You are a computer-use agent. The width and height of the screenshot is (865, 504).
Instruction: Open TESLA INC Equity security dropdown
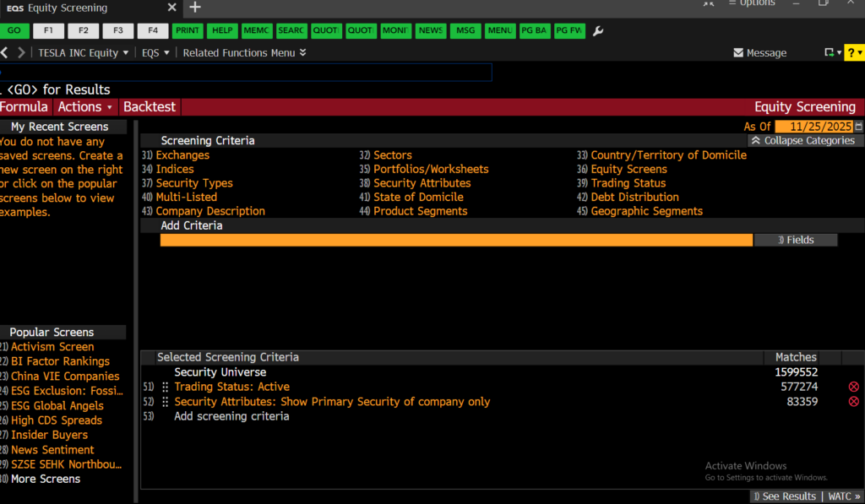(84, 53)
